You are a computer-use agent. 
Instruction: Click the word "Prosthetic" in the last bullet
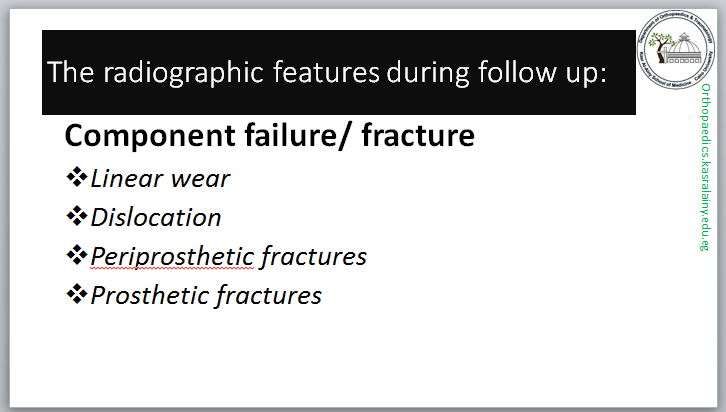[148, 296]
